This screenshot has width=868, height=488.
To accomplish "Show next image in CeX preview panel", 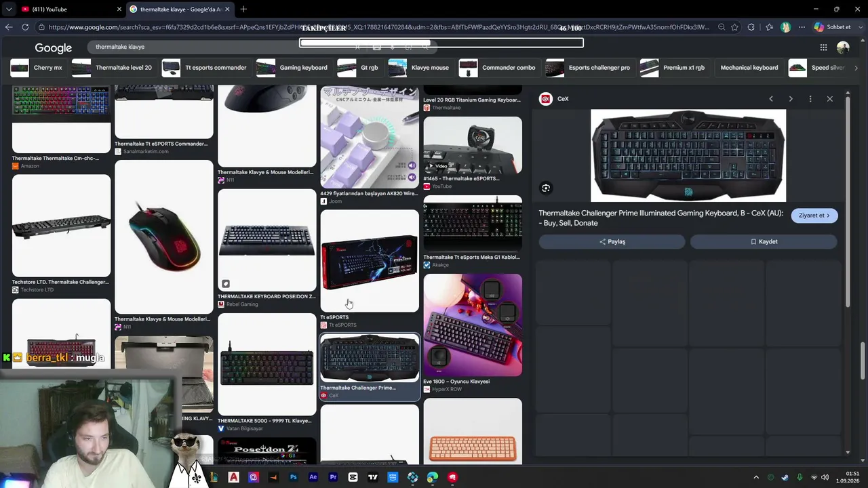I will coord(791,99).
